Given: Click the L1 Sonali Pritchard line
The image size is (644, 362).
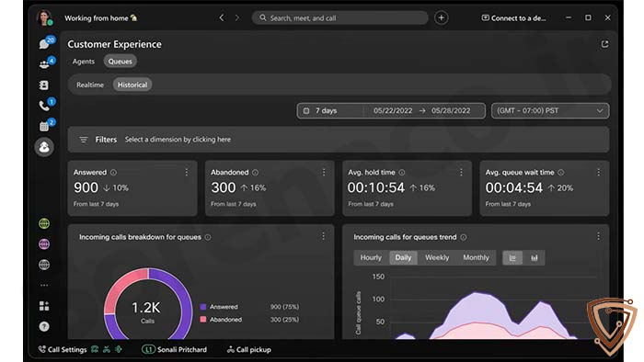Looking at the screenshot, I should (175, 350).
